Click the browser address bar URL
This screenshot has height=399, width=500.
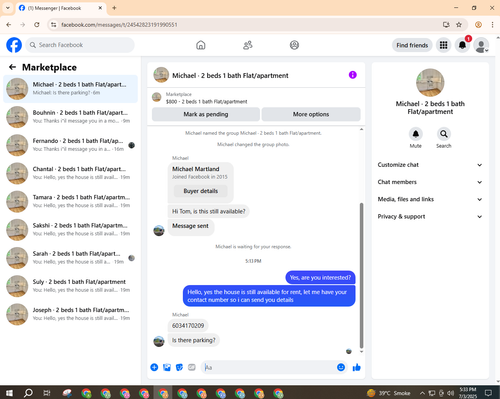119,25
